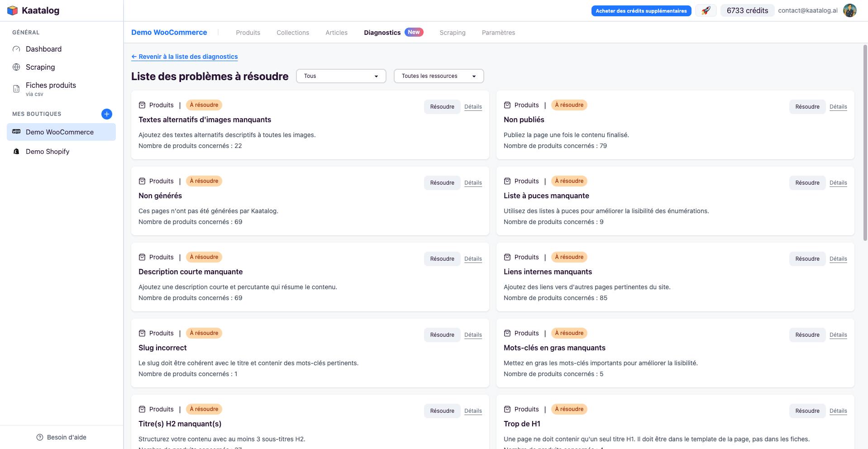Resolve 'Textes alternatifs d'images manquants' issue
Viewport: 868px width, 449px height.
442,107
